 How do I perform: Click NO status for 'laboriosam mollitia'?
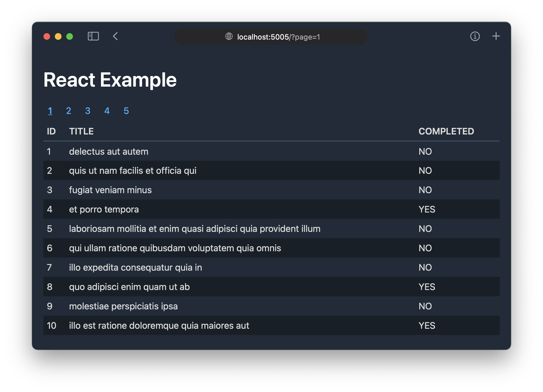tap(425, 229)
